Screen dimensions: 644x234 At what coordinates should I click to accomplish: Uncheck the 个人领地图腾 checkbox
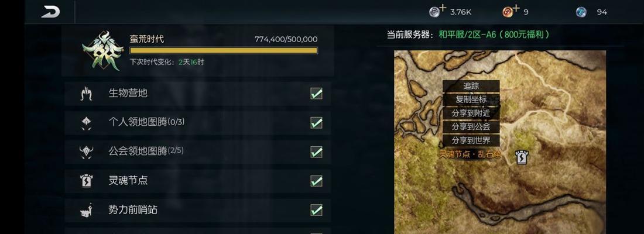coord(316,122)
